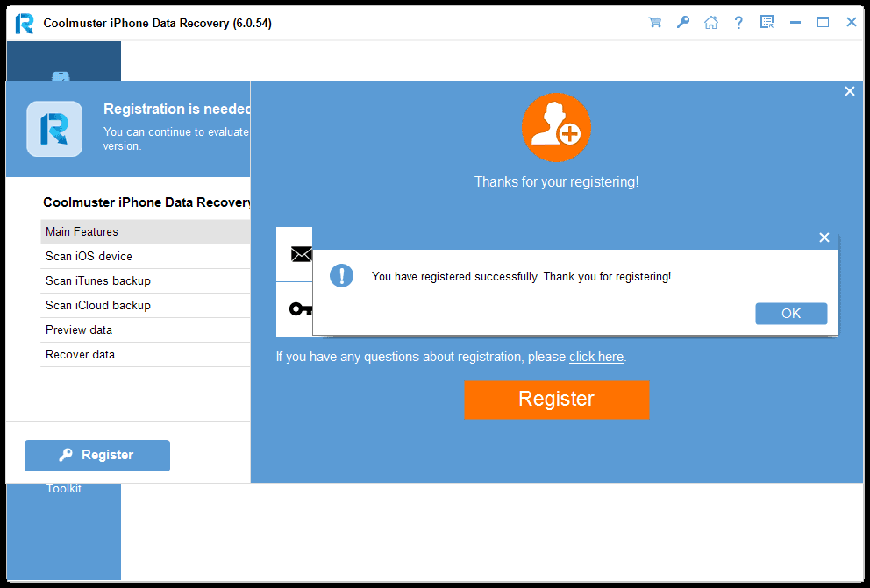Confirm the dialog with OK
This screenshot has height=588, width=870.
point(791,314)
